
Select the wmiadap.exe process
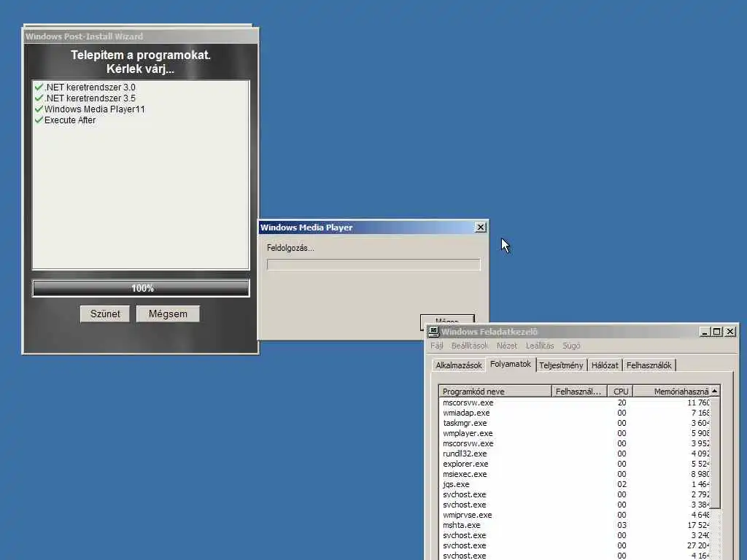click(x=575, y=413)
